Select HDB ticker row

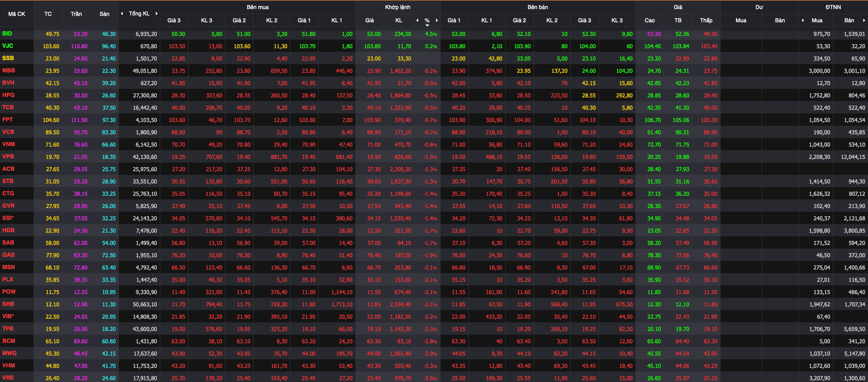pos(8,230)
